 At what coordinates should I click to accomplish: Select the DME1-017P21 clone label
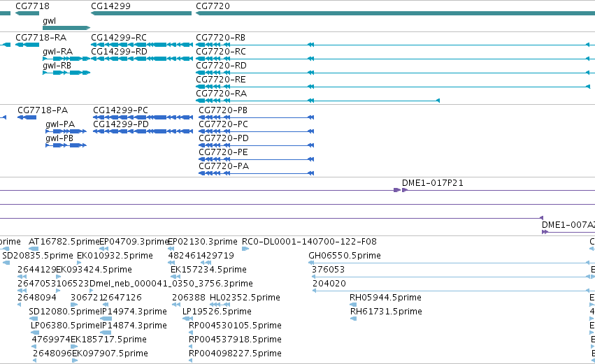[x=433, y=183]
